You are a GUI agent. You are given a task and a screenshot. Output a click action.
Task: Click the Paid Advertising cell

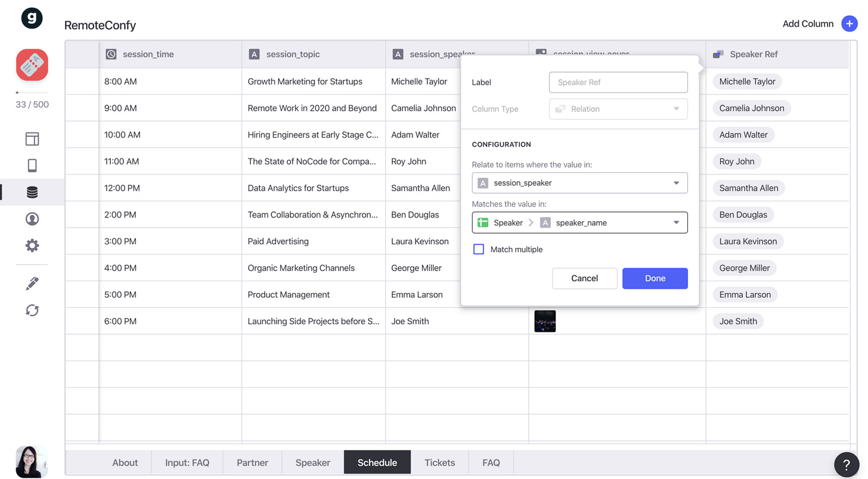314,241
